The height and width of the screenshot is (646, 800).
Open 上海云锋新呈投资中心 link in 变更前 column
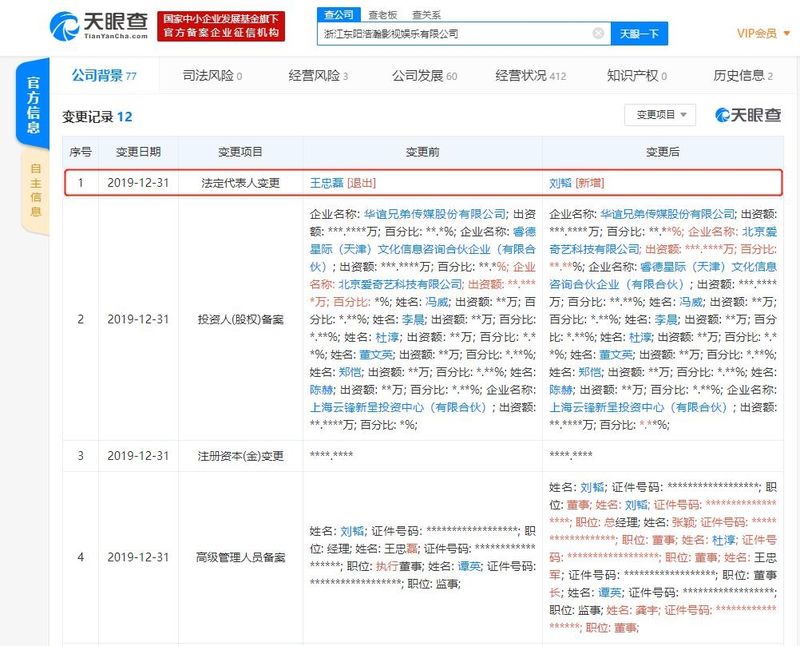(398, 407)
